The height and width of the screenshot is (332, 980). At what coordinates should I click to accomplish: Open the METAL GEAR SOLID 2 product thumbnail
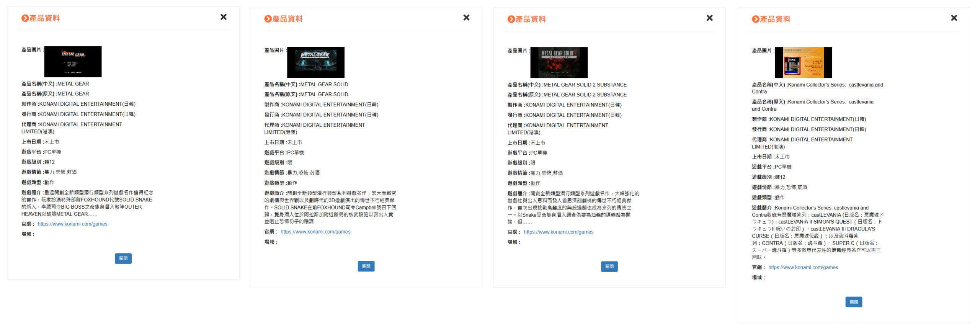pos(559,63)
